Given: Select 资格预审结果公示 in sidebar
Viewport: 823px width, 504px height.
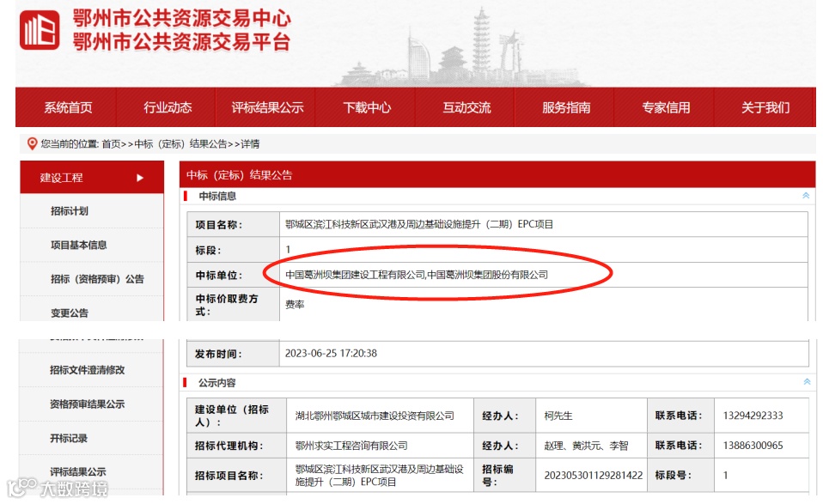Looking at the screenshot, I should pos(87,404).
